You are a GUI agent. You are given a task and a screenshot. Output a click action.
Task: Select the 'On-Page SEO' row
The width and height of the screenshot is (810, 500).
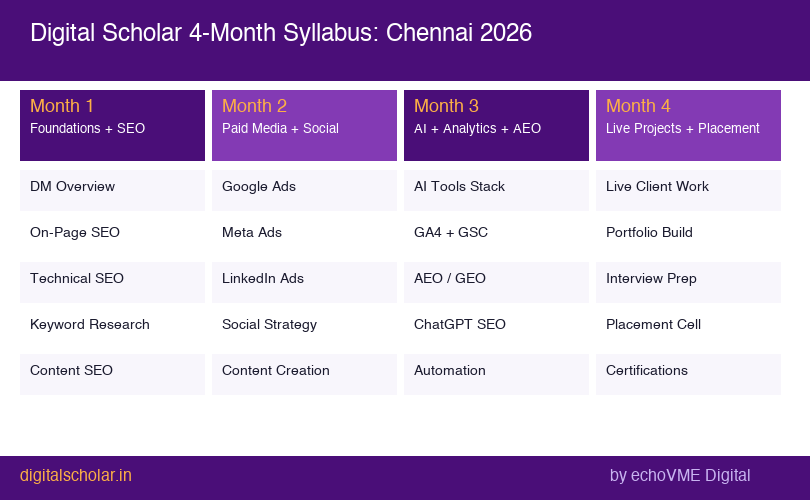[x=113, y=236]
